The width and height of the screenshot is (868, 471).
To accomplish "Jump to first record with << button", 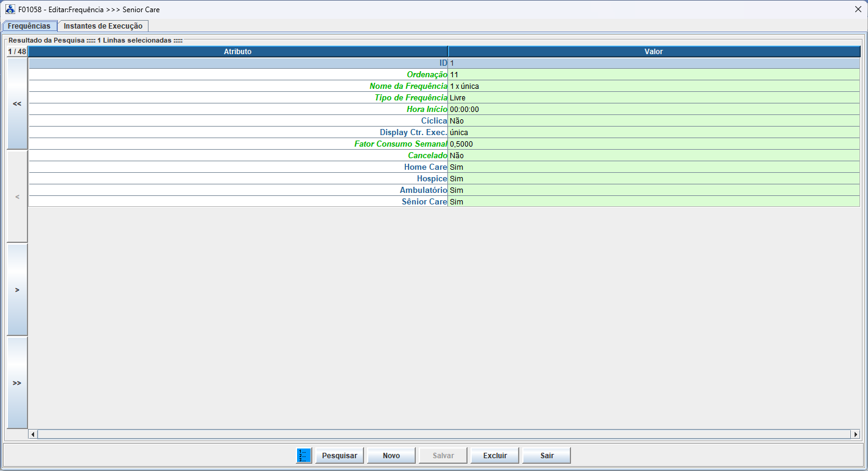I will [x=17, y=104].
